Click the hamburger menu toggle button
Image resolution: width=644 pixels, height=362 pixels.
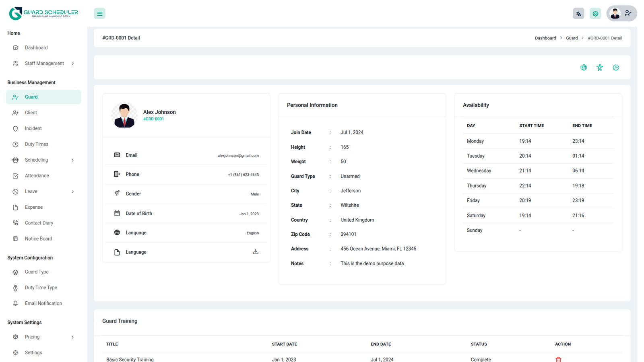(99, 14)
